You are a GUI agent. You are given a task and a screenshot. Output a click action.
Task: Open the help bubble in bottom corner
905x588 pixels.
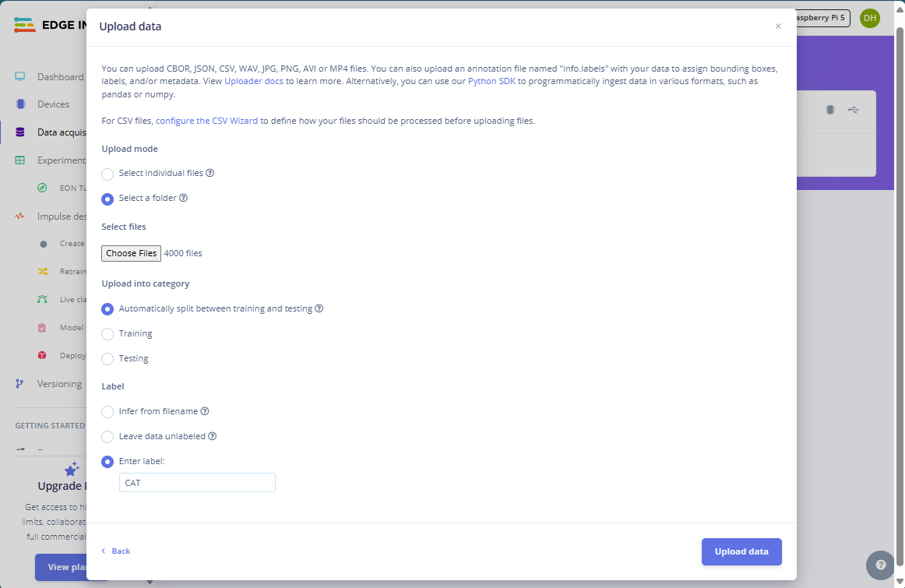(880, 565)
